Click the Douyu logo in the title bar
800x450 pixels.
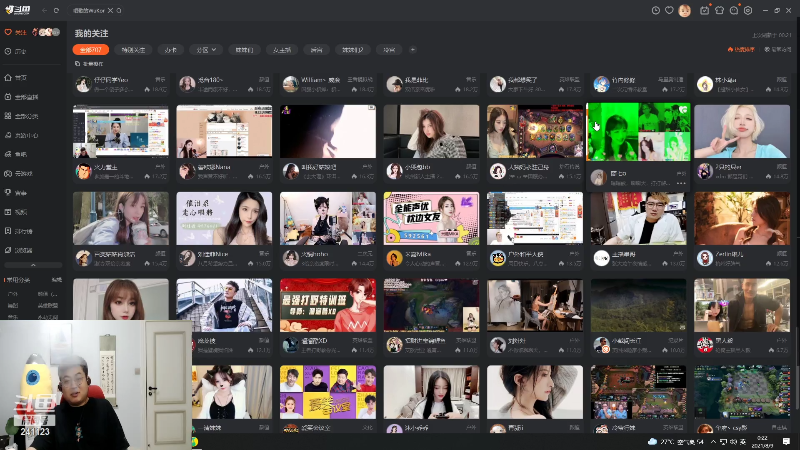point(18,10)
